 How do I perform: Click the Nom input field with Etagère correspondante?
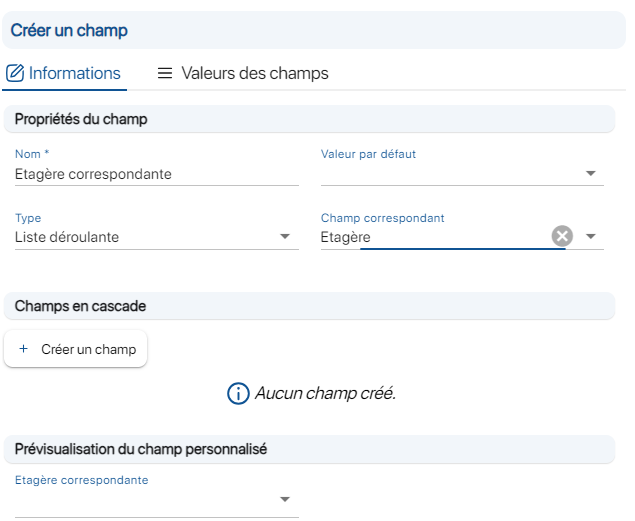[157, 174]
